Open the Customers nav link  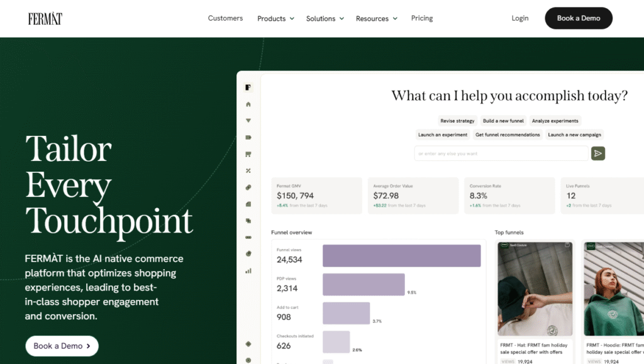[225, 18]
